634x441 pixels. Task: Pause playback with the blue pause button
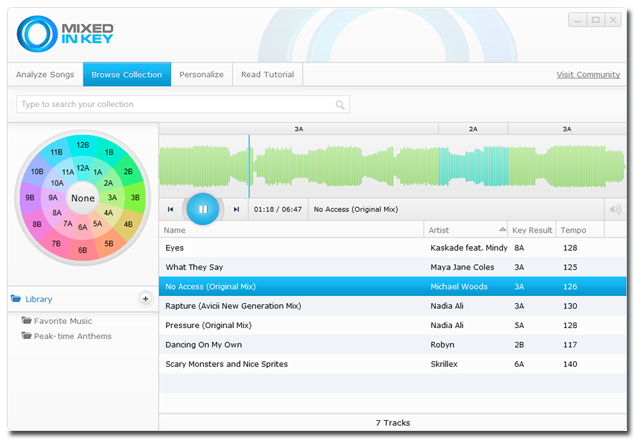203,209
